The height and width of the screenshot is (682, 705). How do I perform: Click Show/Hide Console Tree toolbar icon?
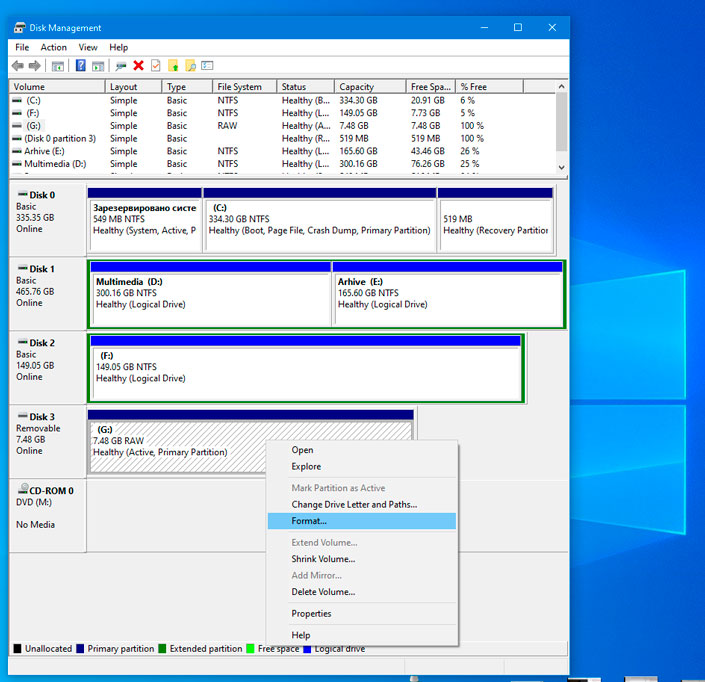(58, 67)
